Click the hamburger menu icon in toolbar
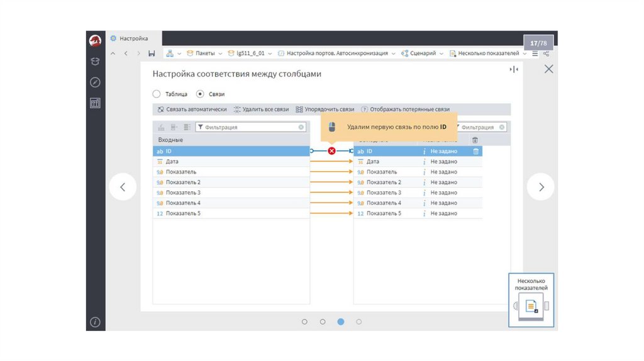 [535, 53]
